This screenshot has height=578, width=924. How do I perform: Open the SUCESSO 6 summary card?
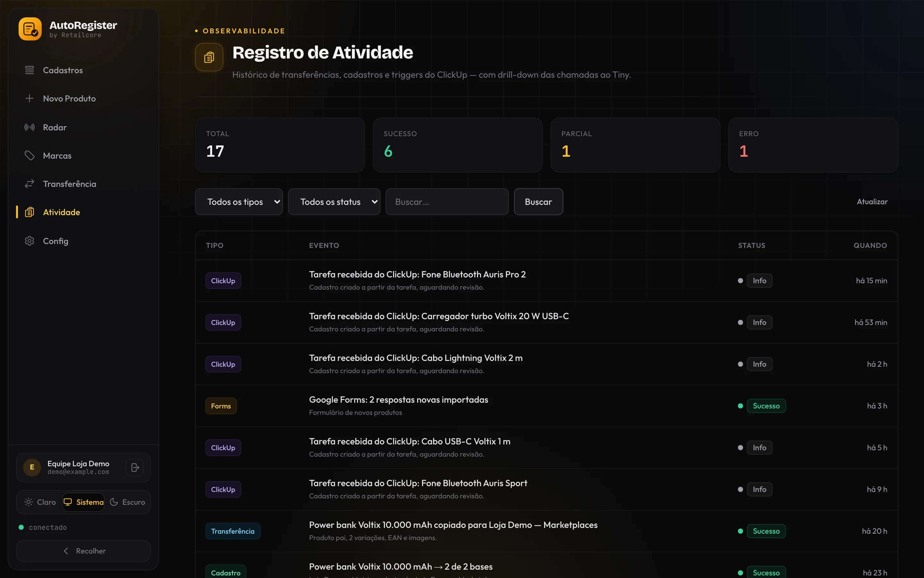(458, 145)
